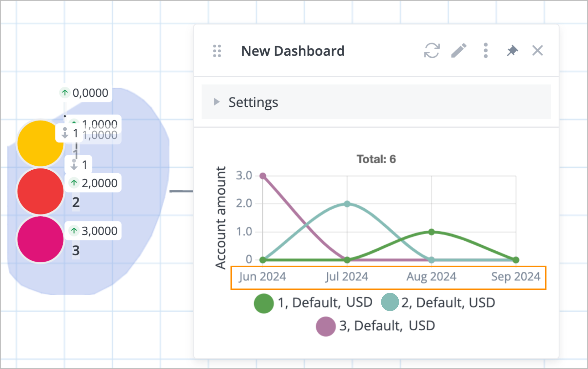Click the Aug 2024 axis label
The image size is (588, 369).
pos(431,276)
